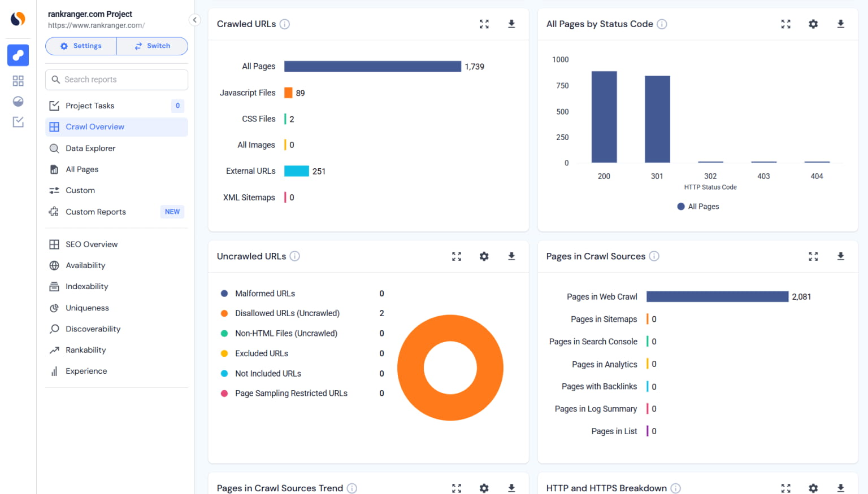
Task: Open settings for the Uncrawled URLs widget
Action: [x=484, y=256]
